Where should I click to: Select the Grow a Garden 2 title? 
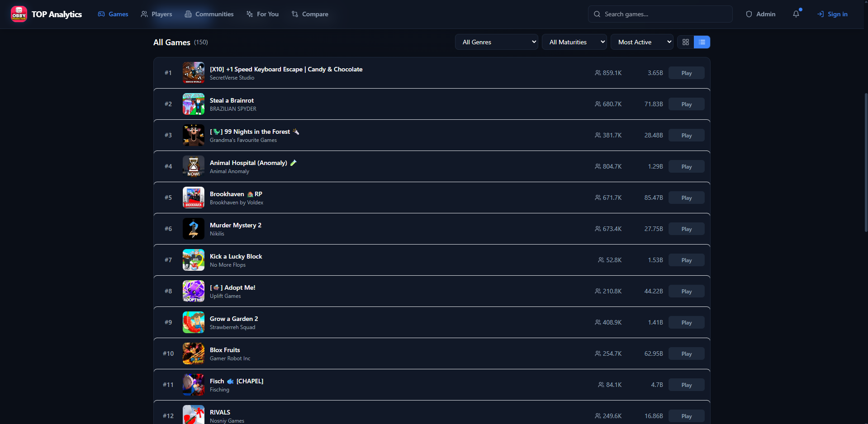coord(234,319)
